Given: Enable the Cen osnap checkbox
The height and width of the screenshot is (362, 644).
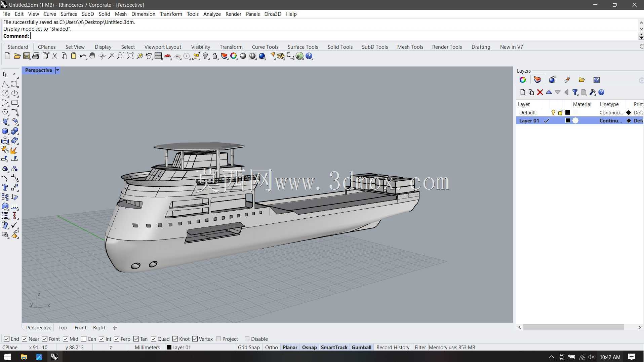Looking at the screenshot, I should [x=84, y=339].
